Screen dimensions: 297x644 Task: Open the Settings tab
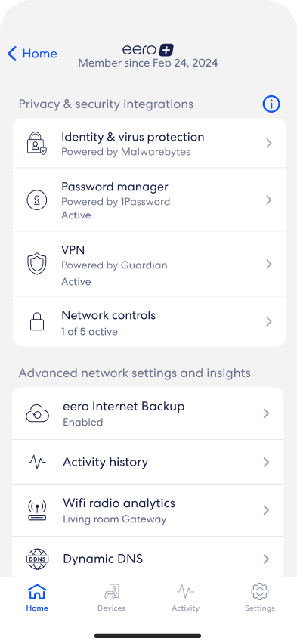coord(260,598)
